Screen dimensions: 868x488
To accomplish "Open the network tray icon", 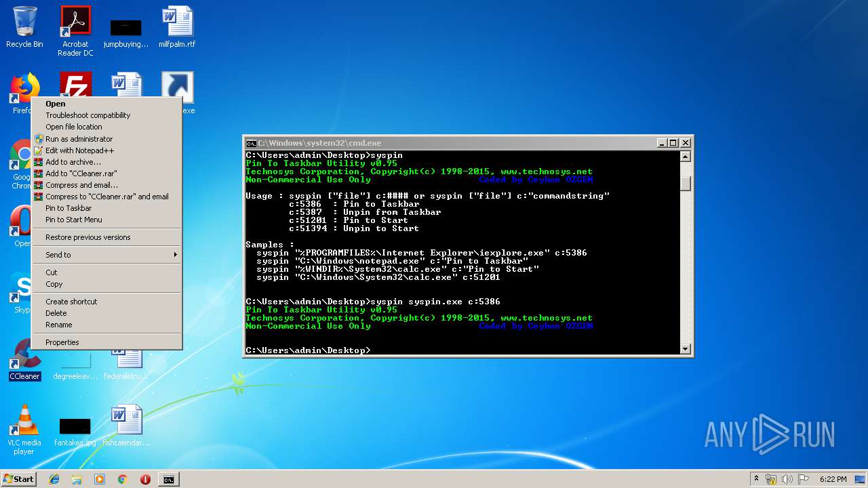I will 771,479.
